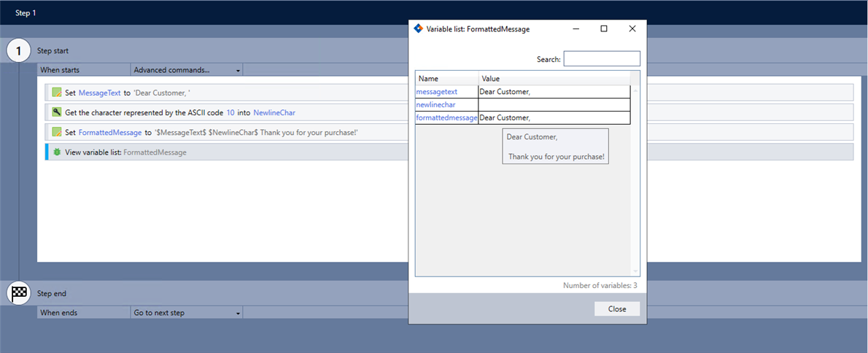Click the green View variable list bug icon
868x353 pixels.
[57, 152]
